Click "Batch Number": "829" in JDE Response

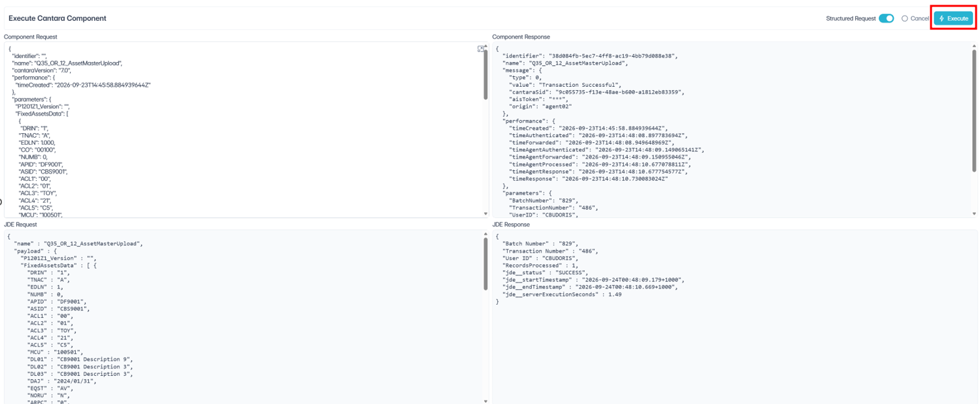[540, 243]
